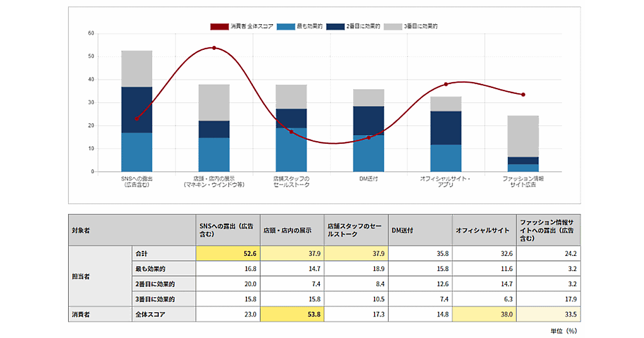Click the DM送付 column header in table
This screenshot has width=644, height=338.
420,230
